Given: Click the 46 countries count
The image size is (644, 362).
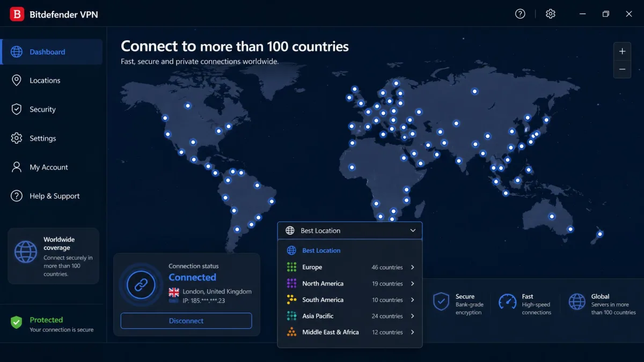Looking at the screenshot, I should pyautogui.click(x=387, y=267).
